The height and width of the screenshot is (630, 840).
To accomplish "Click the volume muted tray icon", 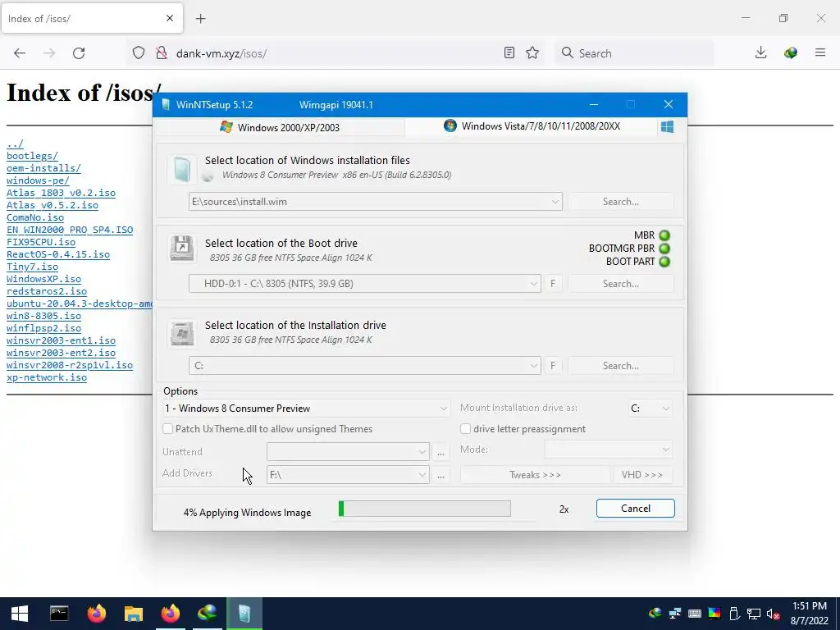I will [773, 614].
